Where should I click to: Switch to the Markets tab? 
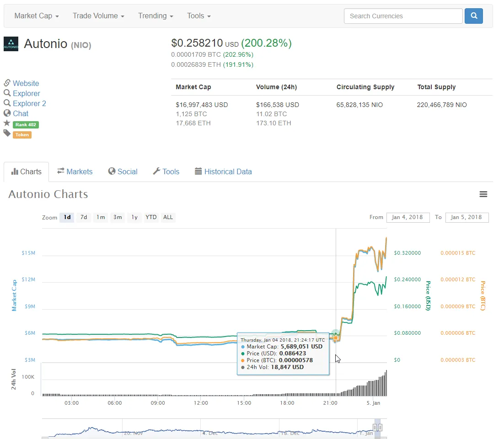pos(75,171)
